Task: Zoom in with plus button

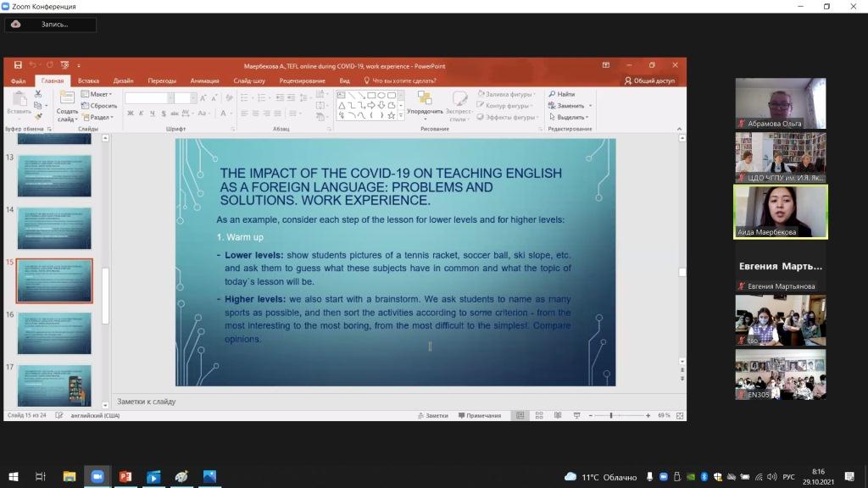Action: coord(648,415)
